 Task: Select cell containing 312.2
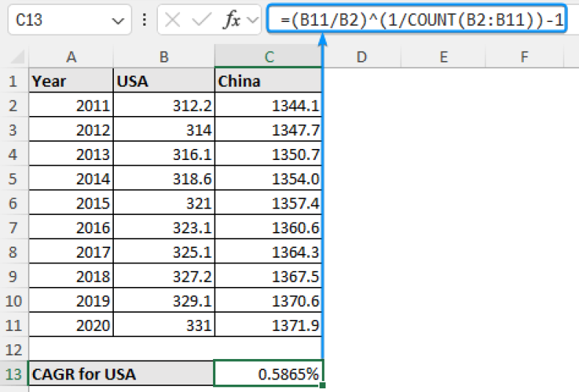pos(164,106)
